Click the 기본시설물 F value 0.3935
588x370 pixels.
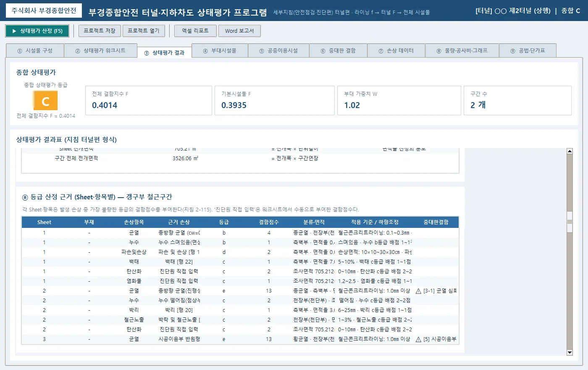tap(234, 106)
